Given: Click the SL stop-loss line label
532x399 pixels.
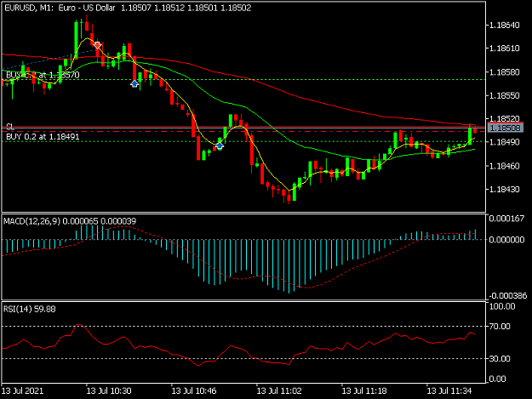Looking at the screenshot, I should pos(10,127).
